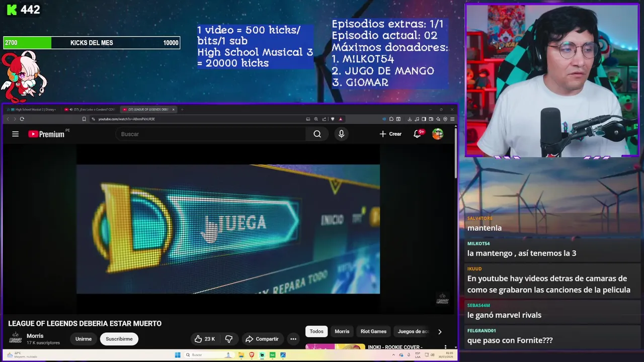Viewport: 644px width, 362px height.
Task: Open the browser hamburger menu
Action: coord(452,119)
